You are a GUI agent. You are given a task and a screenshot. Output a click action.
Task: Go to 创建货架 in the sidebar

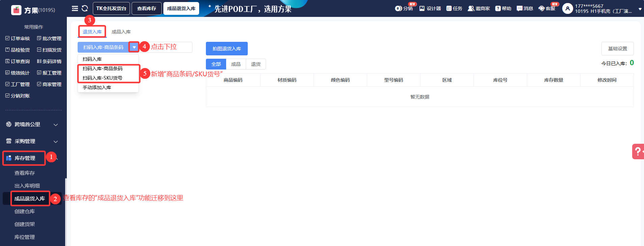pos(25,224)
